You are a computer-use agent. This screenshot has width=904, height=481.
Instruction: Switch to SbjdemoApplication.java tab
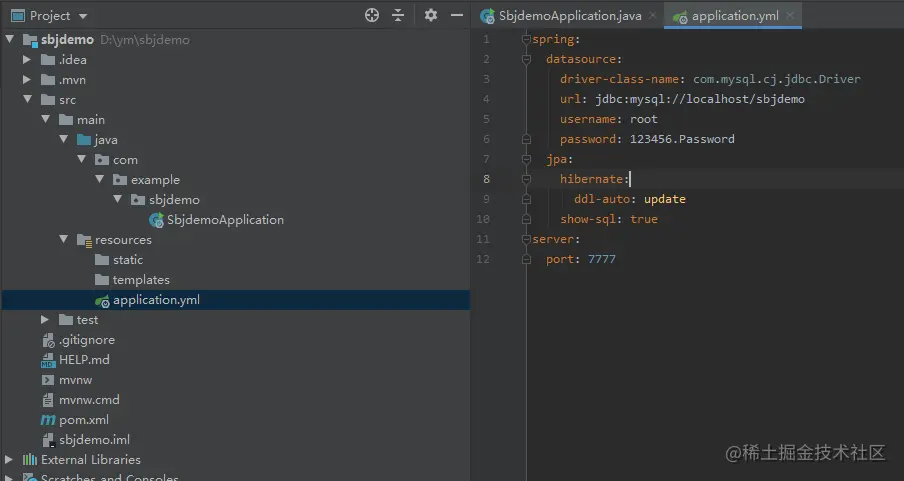[x=570, y=16]
